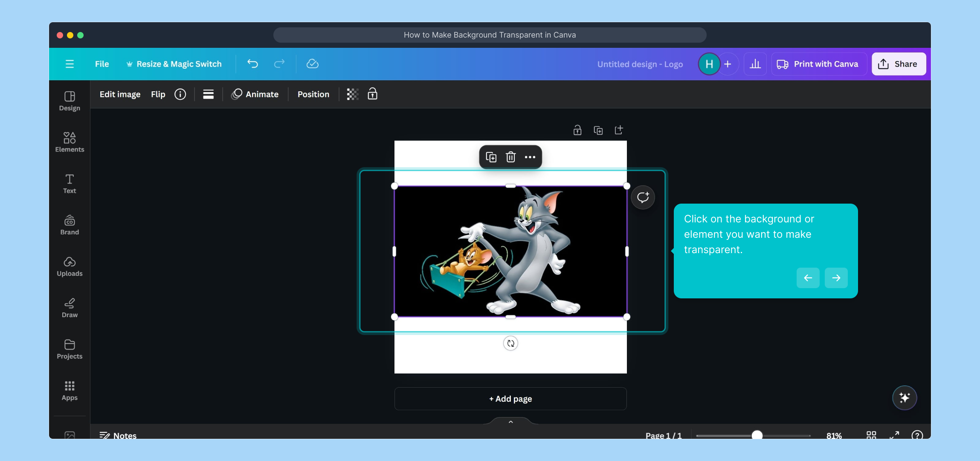This screenshot has width=980, height=461.
Task: Click the zoom slider handle
Action: [x=757, y=435]
